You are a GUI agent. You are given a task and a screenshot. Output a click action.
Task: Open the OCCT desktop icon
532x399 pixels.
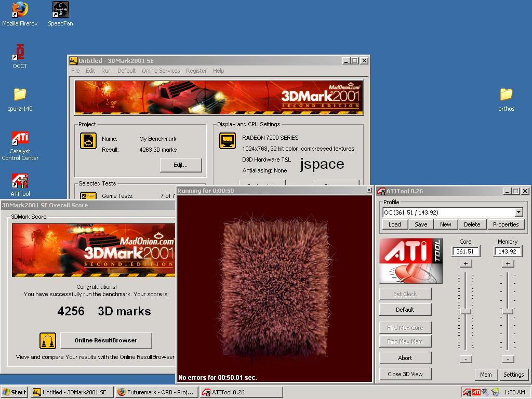20,56
